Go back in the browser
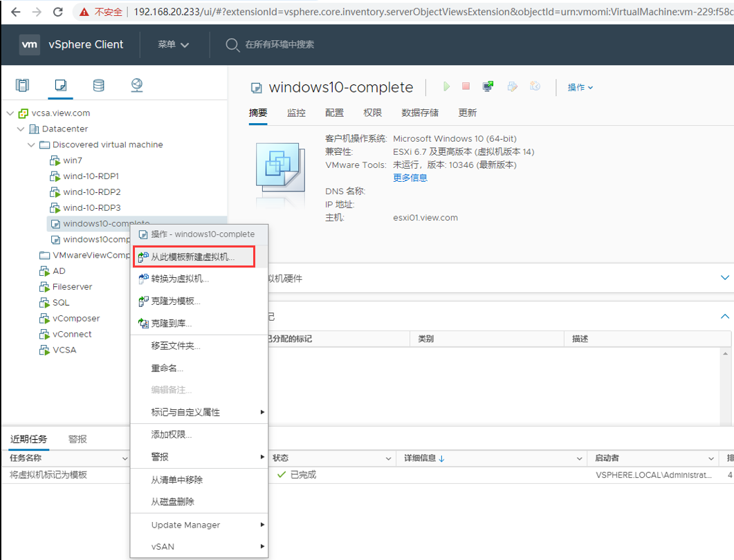Image resolution: width=734 pixels, height=560 pixels. (16, 12)
